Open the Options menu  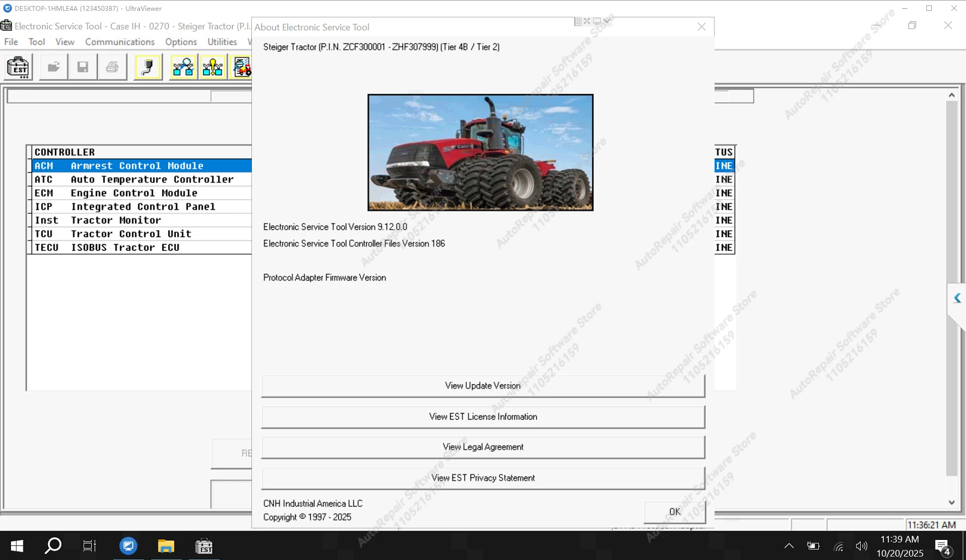181,41
